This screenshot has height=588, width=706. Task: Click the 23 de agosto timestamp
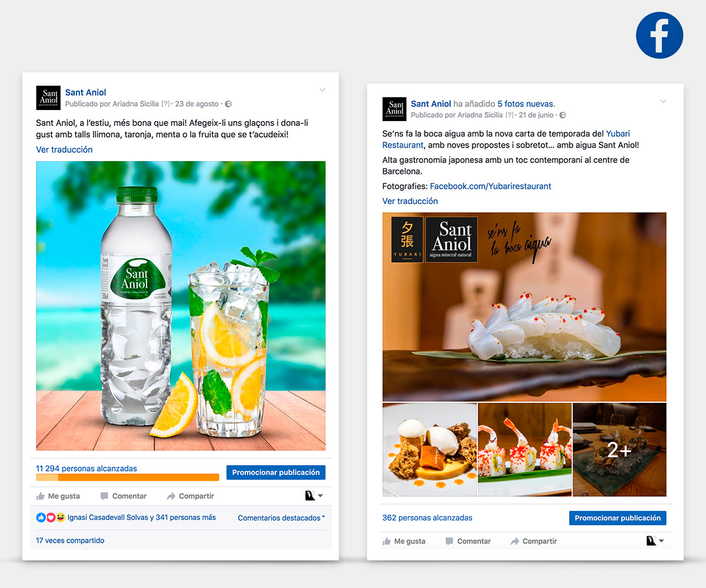click(197, 104)
